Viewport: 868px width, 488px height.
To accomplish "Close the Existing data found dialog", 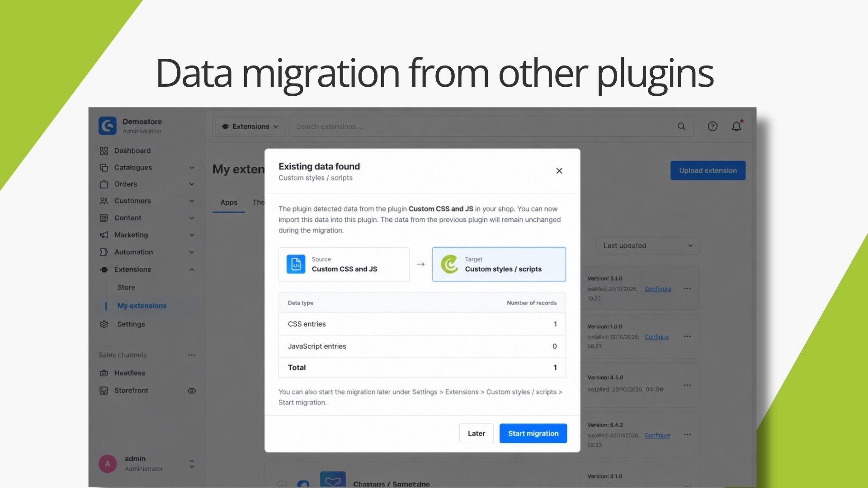I will point(559,171).
